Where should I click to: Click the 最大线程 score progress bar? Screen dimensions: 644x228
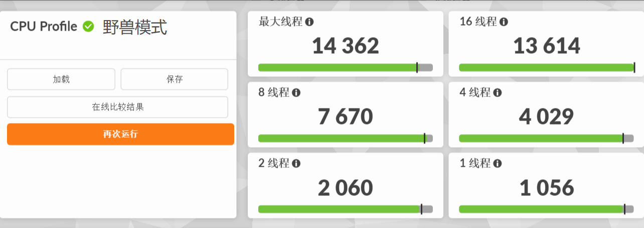(x=345, y=68)
